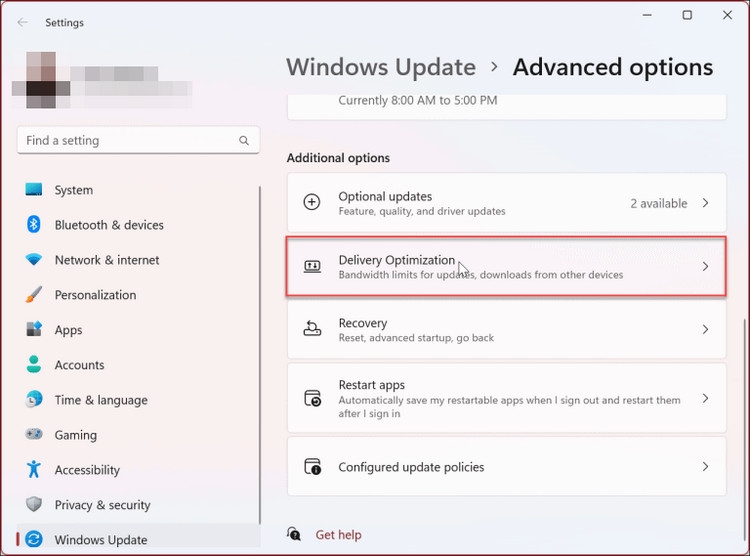Click "Automatically save my restartable apps" description
This screenshot has height=556, width=750.
coord(509,407)
